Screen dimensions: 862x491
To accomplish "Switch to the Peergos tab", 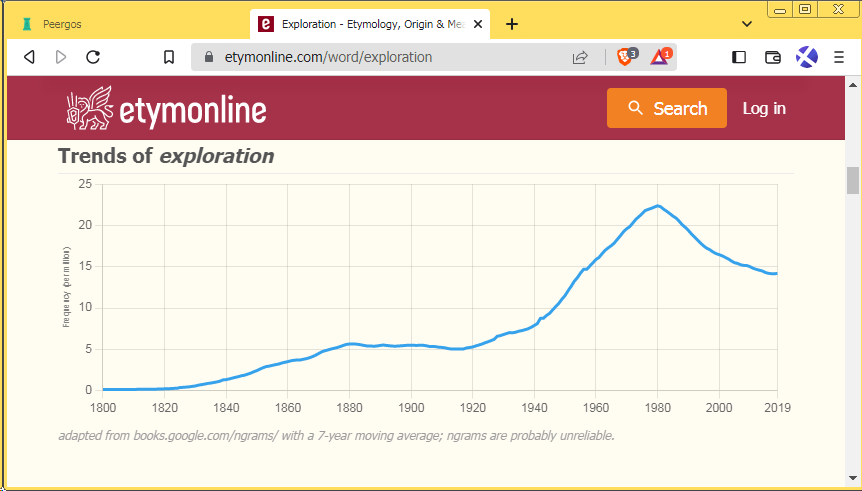I will click(130, 23).
